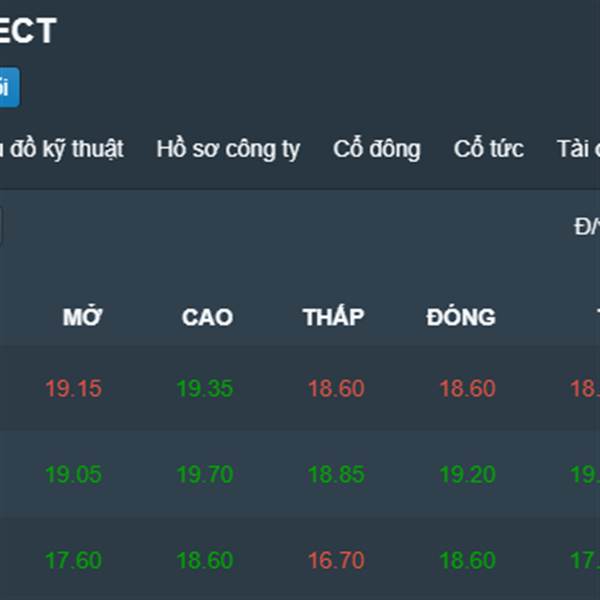Switch to the Cổ đông tab
Screen dimensions: 600x600
click(377, 150)
